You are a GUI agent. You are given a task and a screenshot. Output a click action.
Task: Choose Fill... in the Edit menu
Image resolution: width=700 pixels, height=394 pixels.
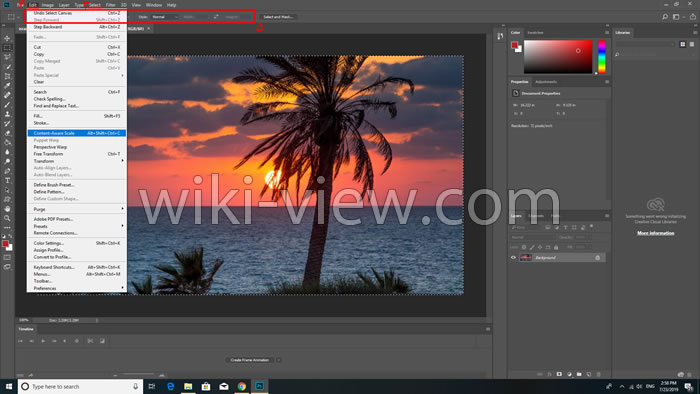pos(77,116)
